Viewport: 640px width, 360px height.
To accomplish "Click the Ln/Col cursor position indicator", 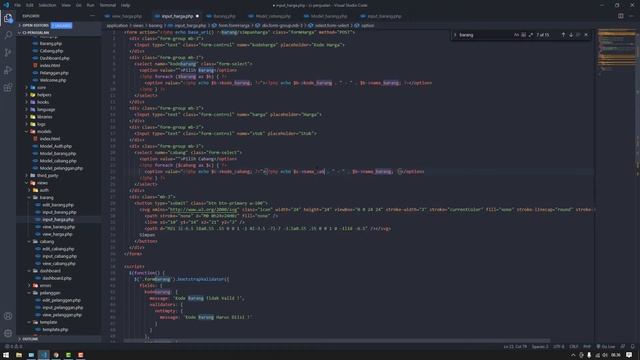I will tap(515, 347).
